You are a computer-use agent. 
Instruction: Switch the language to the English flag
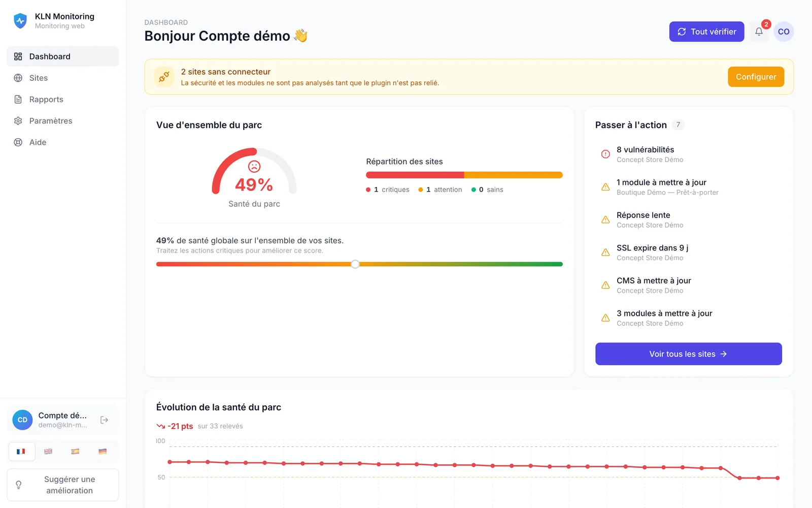coord(48,451)
